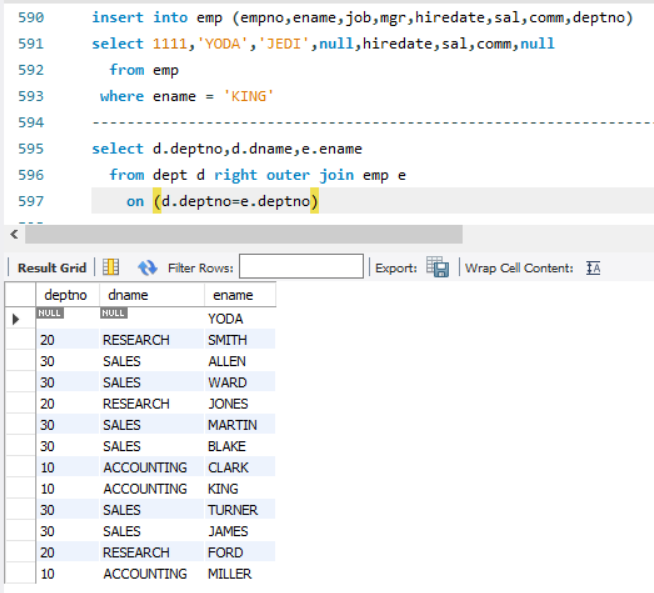
Task: Select the MILLER cell
Action: pyautogui.click(x=240, y=574)
